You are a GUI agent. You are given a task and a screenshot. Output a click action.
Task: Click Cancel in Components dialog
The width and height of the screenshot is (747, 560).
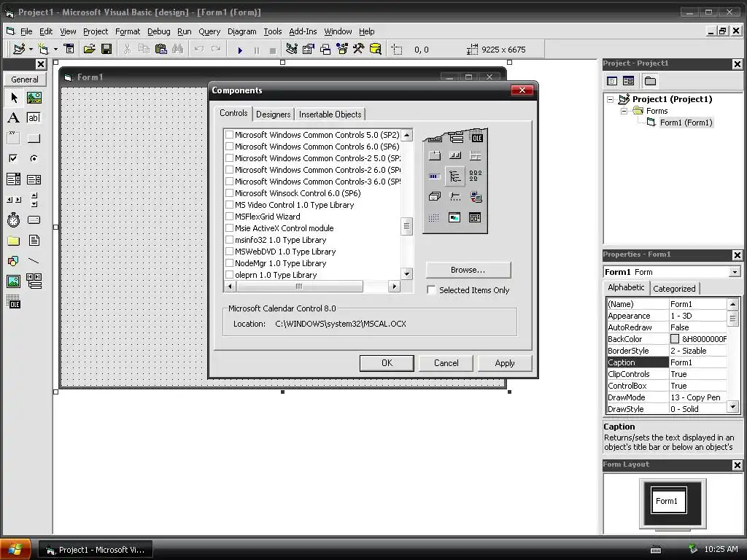coord(446,363)
